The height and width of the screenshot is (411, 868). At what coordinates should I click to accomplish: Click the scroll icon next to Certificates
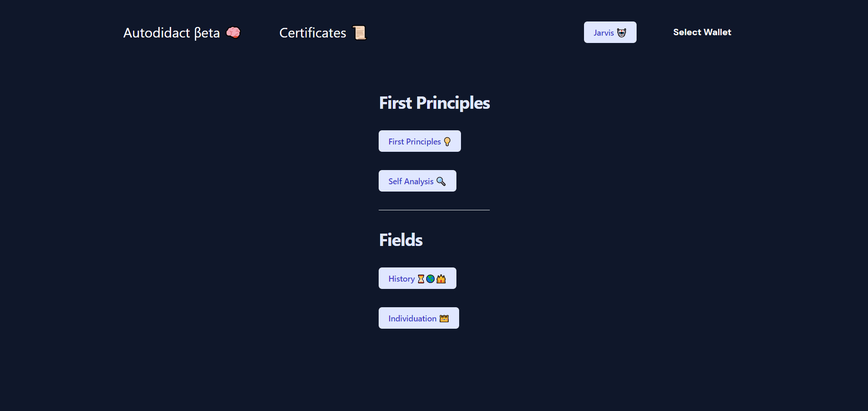coord(359,32)
